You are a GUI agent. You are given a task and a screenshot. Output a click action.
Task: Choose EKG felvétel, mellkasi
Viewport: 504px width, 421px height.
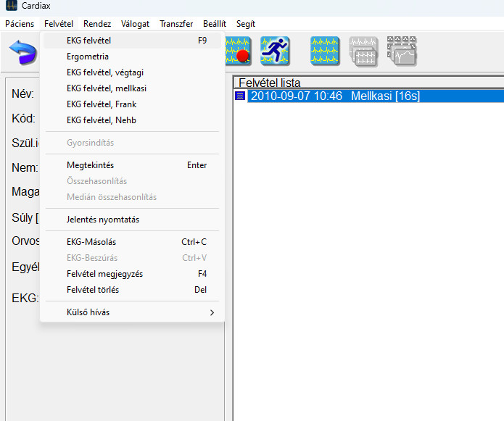click(132, 88)
